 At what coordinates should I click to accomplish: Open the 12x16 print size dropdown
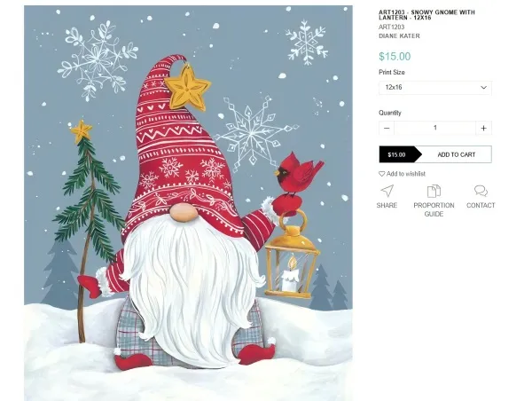point(435,88)
